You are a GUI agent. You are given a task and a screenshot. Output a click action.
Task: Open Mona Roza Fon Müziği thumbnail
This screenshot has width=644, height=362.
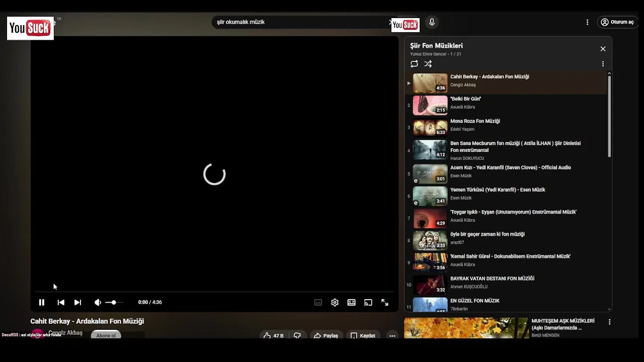[x=430, y=127]
